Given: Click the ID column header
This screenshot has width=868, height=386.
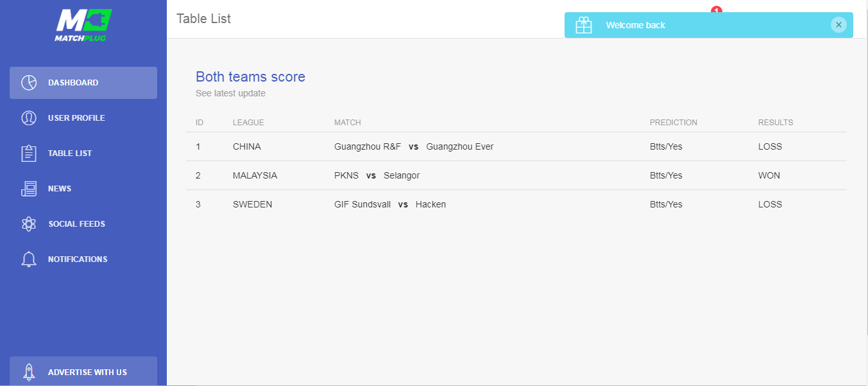Looking at the screenshot, I should pos(200,123).
